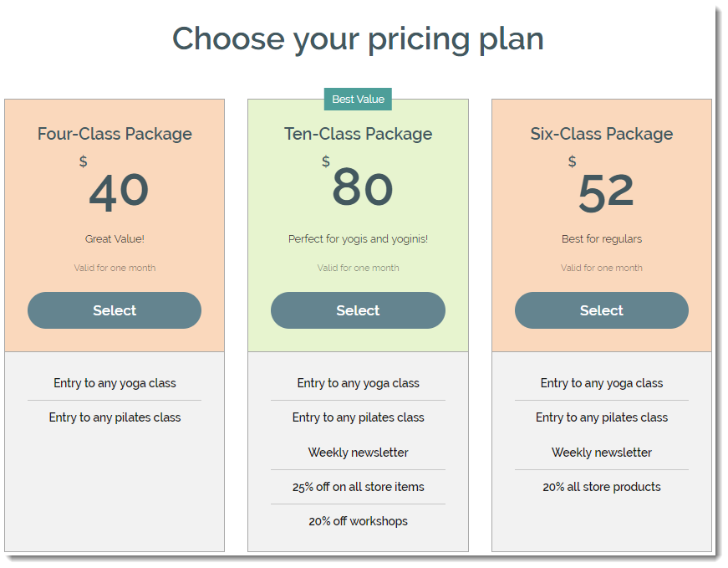Click the Ten-Class Package title

(358, 134)
